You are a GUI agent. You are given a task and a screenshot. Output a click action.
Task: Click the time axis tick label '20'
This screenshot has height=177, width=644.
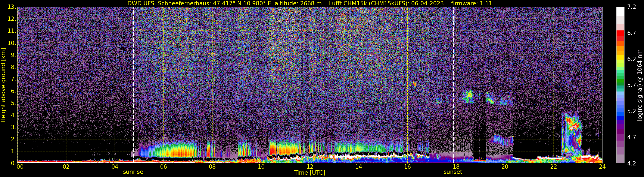[x=505, y=167]
